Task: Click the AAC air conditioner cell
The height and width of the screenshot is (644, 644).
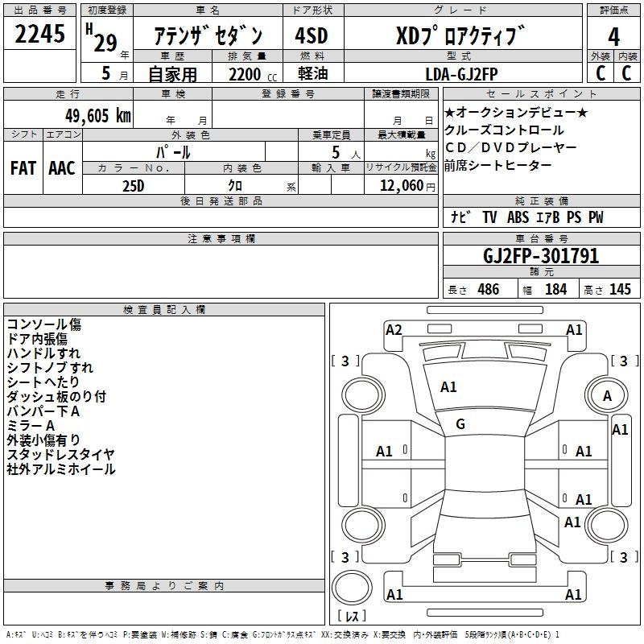Action: tap(62, 167)
